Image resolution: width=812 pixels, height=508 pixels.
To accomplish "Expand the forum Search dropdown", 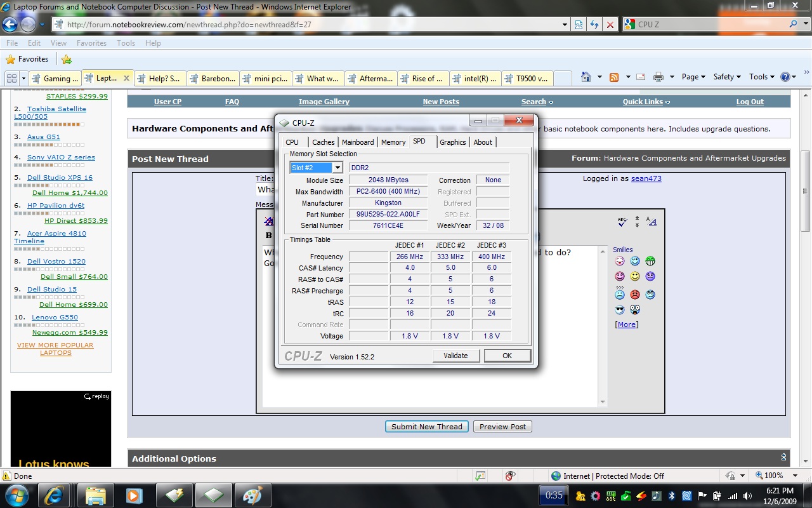I will [x=537, y=102].
